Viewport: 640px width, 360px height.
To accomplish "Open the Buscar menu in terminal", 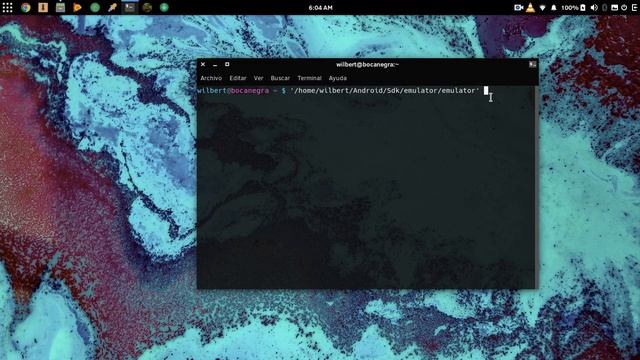I will tap(280, 78).
